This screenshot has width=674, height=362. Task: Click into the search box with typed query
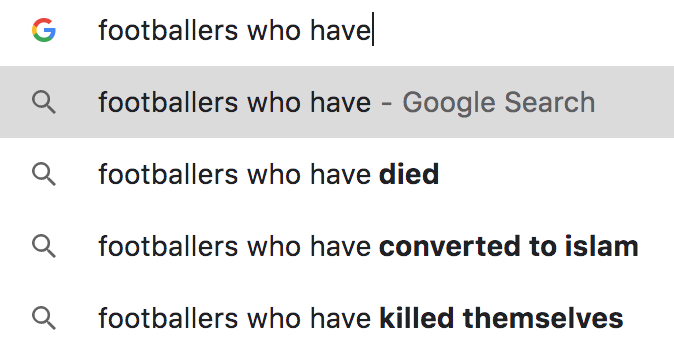(337, 31)
